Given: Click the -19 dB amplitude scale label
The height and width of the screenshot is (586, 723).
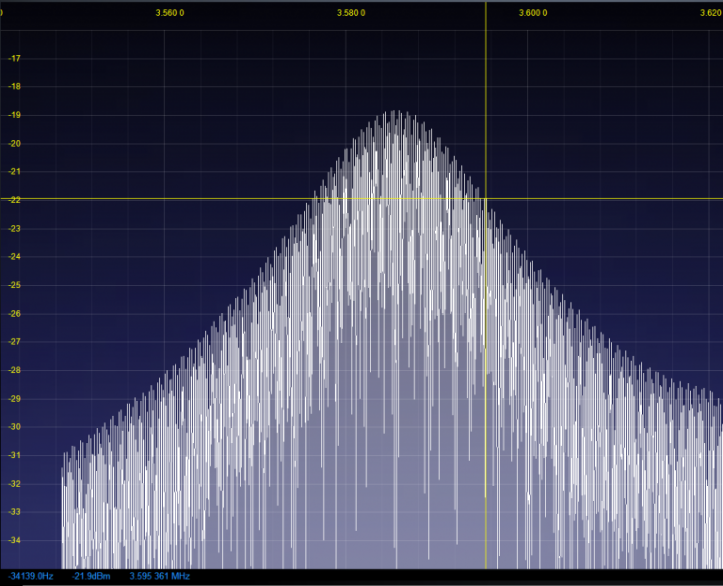Looking at the screenshot, I should [x=14, y=115].
